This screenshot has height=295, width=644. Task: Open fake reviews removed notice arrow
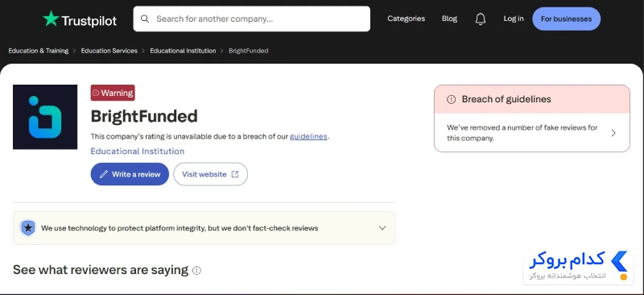pos(613,133)
